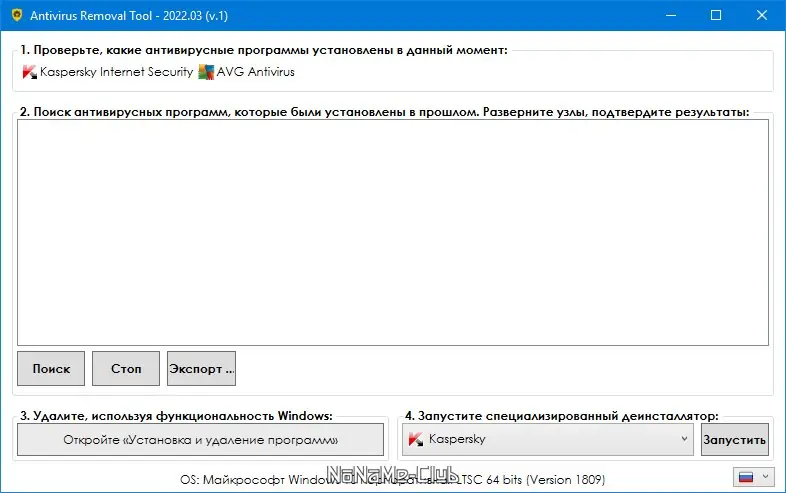The height and width of the screenshot is (493, 786).
Task: Click step 4 heading about specialized uninstaller
Action: pos(561,416)
